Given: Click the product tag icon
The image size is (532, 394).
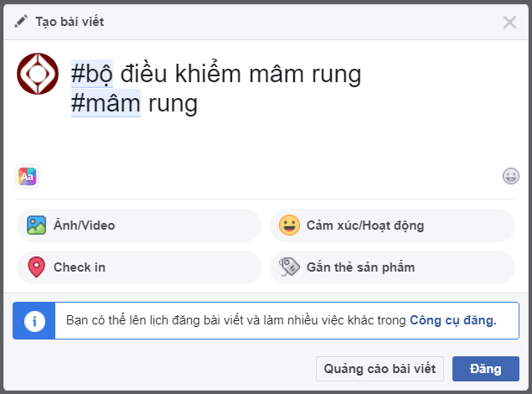Looking at the screenshot, I should 289,267.
